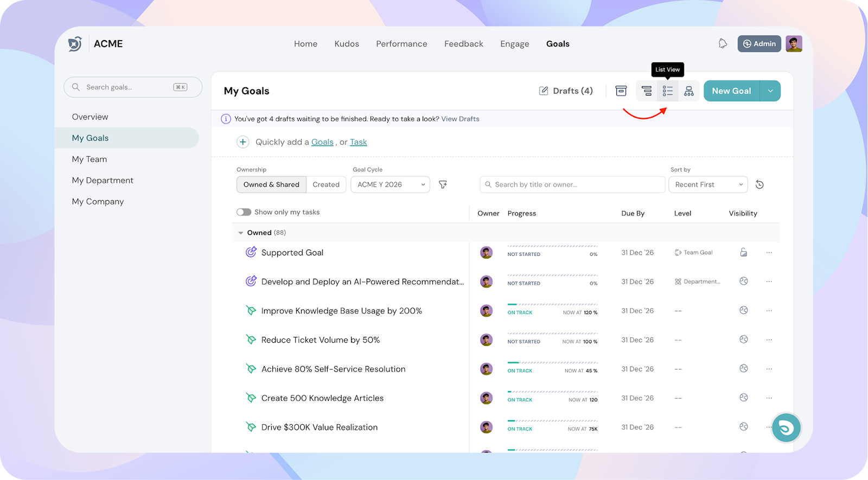Click owner avatar on Supported Goal row

pyautogui.click(x=487, y=253)
